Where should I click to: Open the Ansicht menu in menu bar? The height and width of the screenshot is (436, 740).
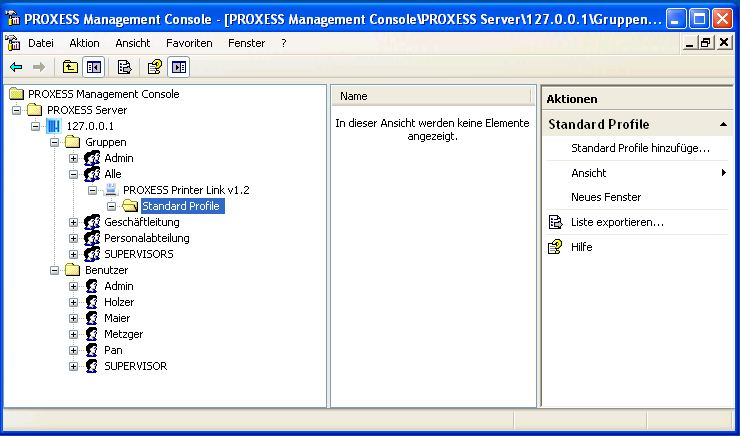[x=133, y=43]
